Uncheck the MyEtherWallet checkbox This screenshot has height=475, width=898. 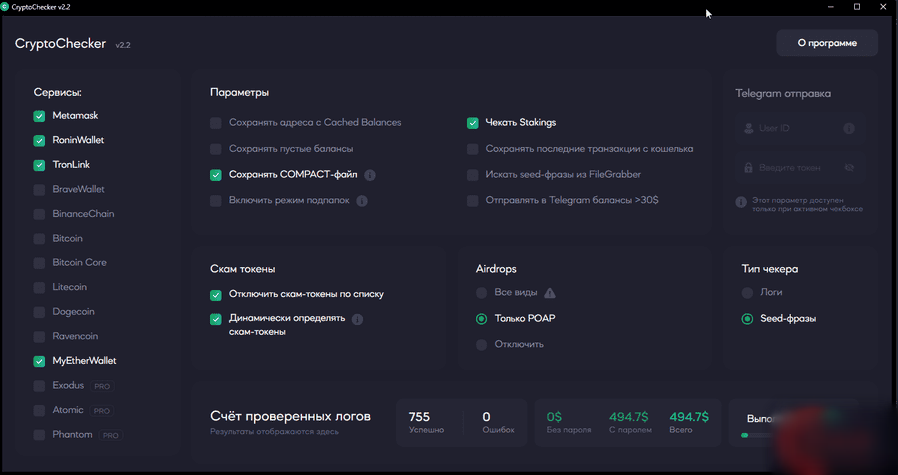[39, 361]
